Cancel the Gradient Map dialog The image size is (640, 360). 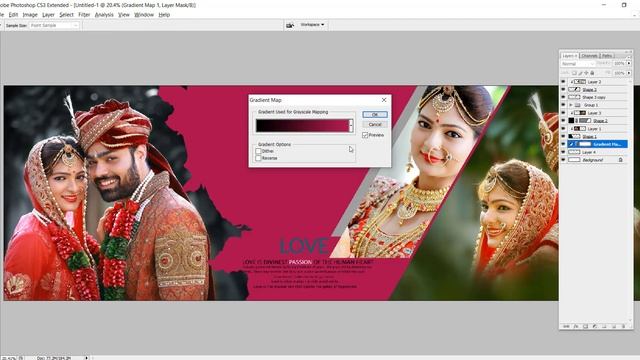pos(375,124)
